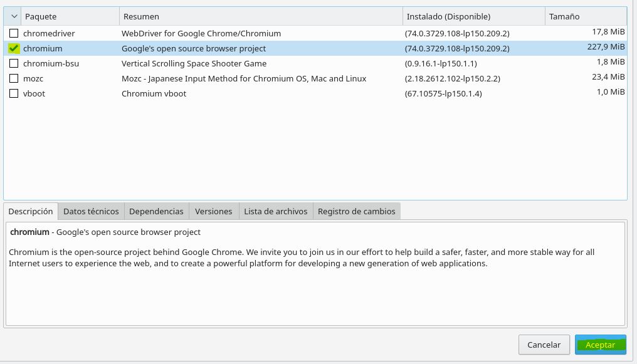The width and height of the screenshot is (637, 364).
Task: Click 'Google's open source browser project' row summary
Action: coord(194,48)
